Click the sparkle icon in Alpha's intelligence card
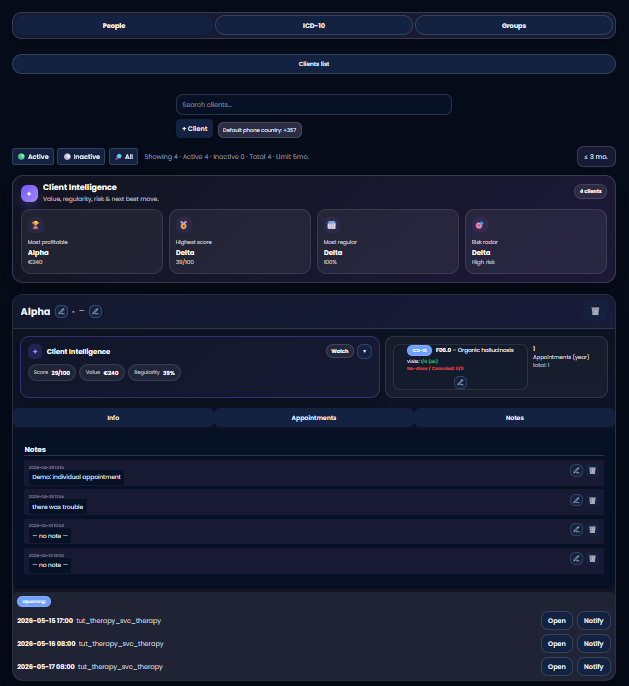Screen dimensions: 629x686 (x=35, y=351)
